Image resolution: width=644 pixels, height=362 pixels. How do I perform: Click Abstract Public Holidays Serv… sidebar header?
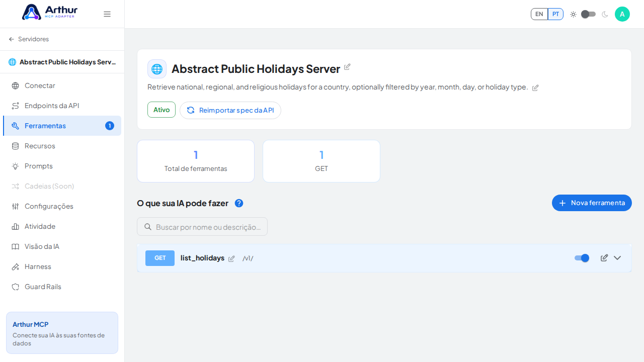(62, 62)
